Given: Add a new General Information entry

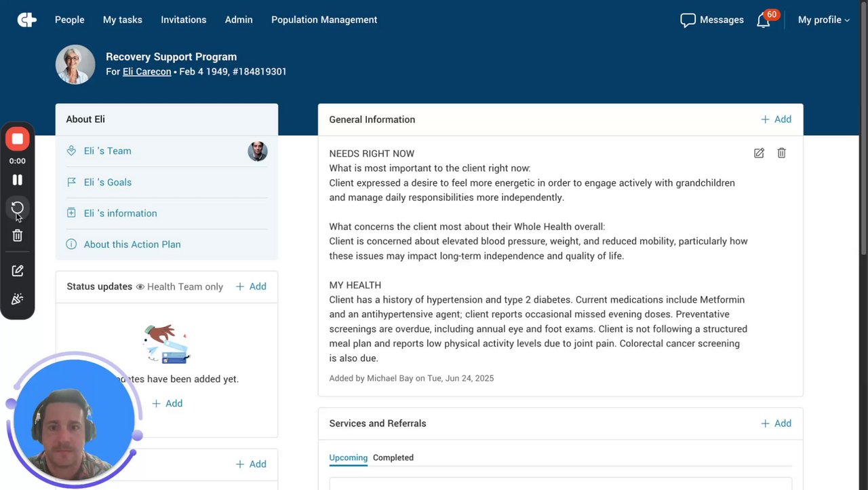Looking at the screenshot, I should pos(776,119).
